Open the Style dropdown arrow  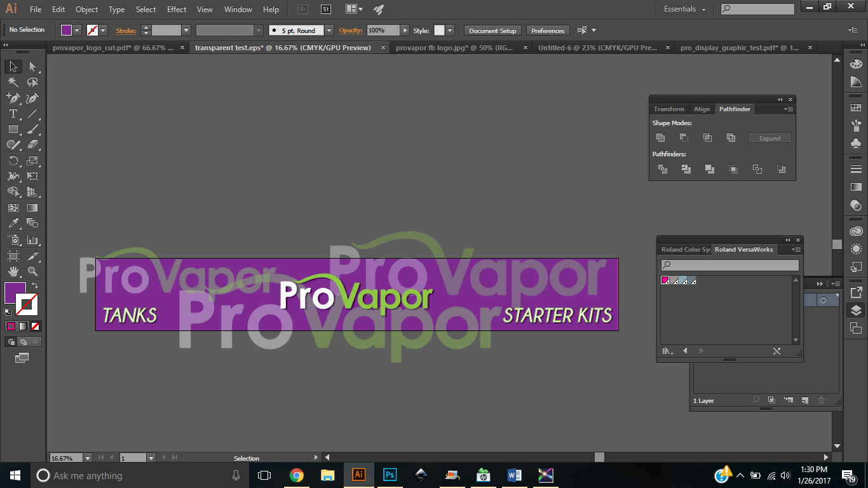pos(450,30)
